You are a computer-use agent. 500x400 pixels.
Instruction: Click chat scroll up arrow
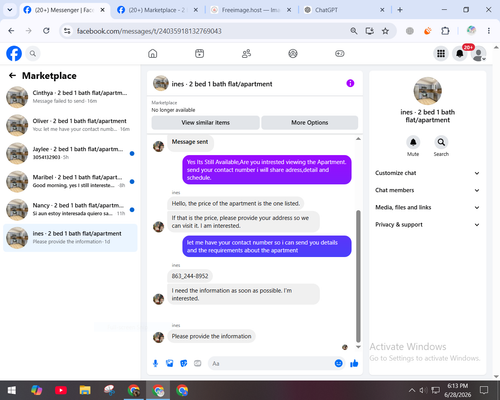click(358, 139)
